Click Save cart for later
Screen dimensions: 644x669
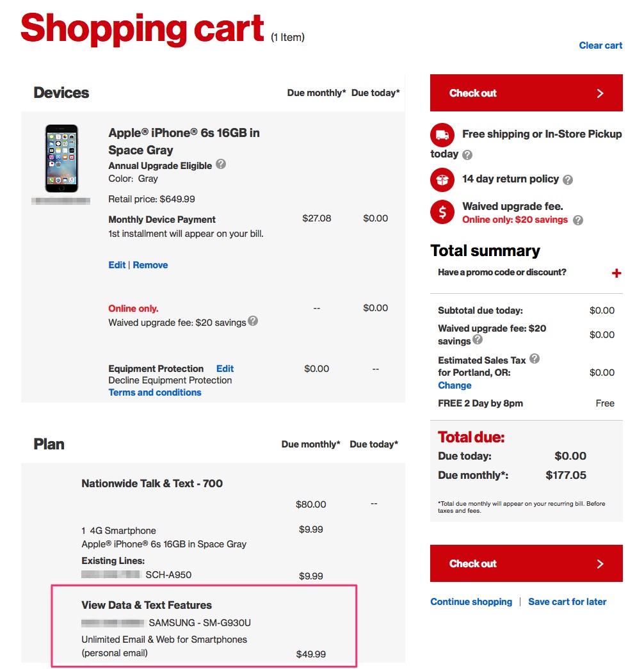pyautogui.click(x=567, y=602)
